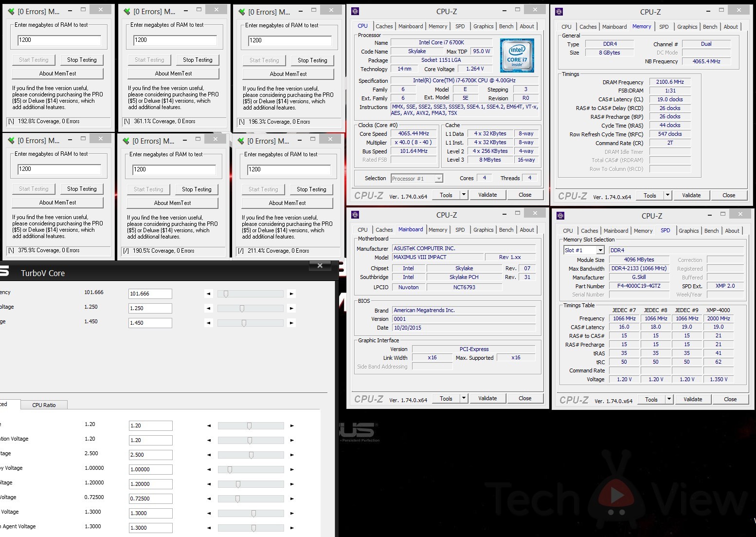This screenshot has height=537, width=756.
Task: Click the left arrow of the 1.450 row
Action: click(x=209, y=323)
